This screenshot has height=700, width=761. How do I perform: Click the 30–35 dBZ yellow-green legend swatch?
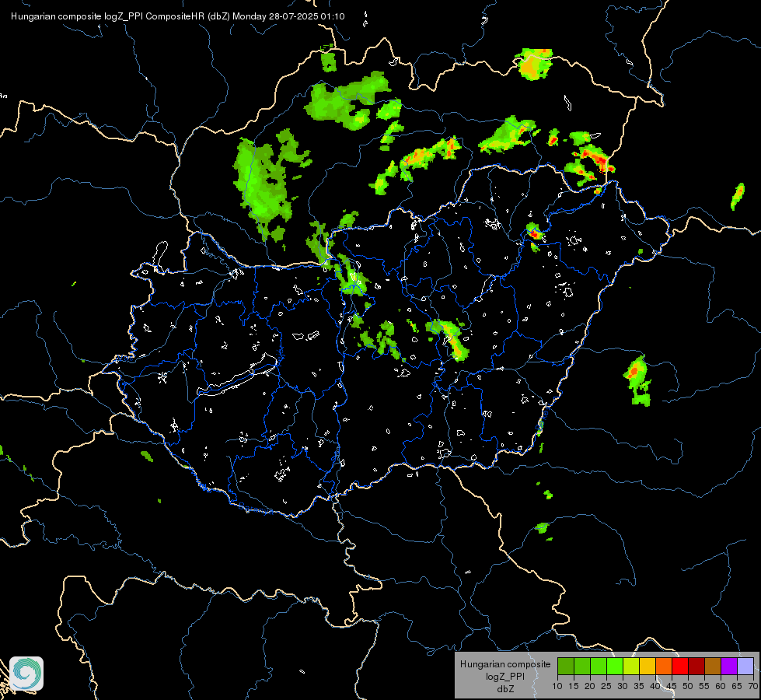click(631, 666)
